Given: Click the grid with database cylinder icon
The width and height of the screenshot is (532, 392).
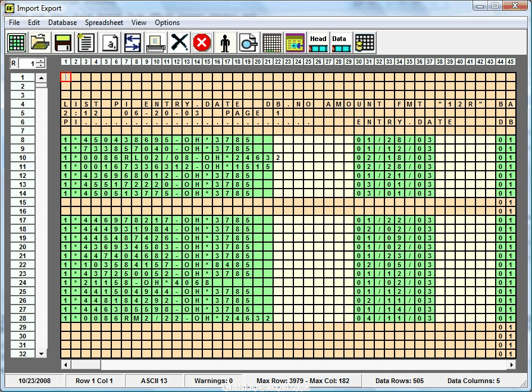Looking at the screenshot, I should coord(364,43).
